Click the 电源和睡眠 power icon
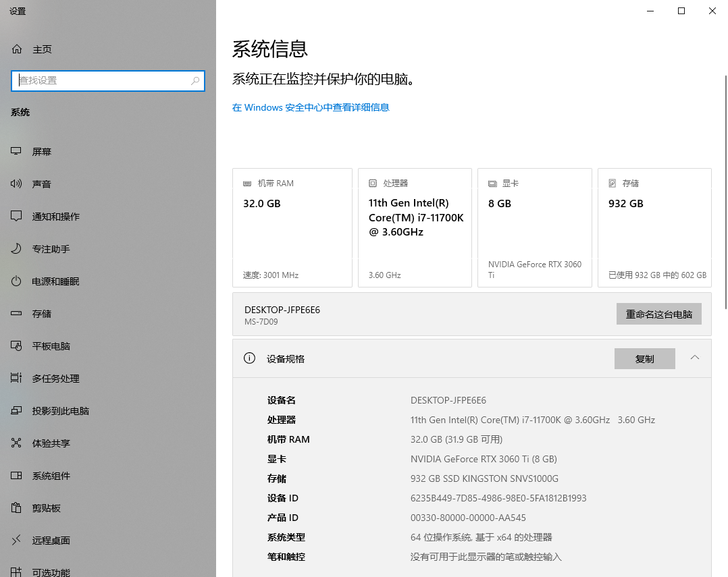Screen dimensions: 728x577 tap(17, 281)
